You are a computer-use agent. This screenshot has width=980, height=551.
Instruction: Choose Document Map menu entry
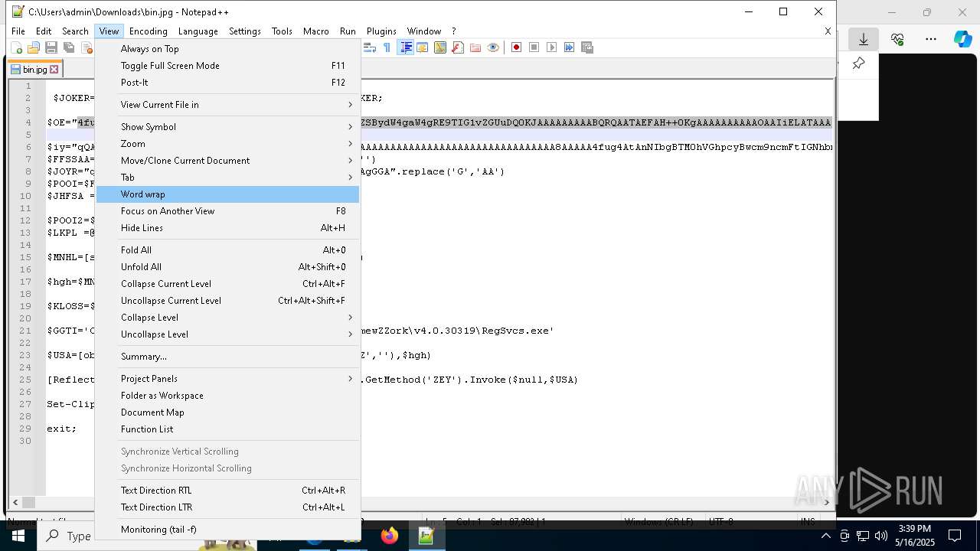click(228, 412)
